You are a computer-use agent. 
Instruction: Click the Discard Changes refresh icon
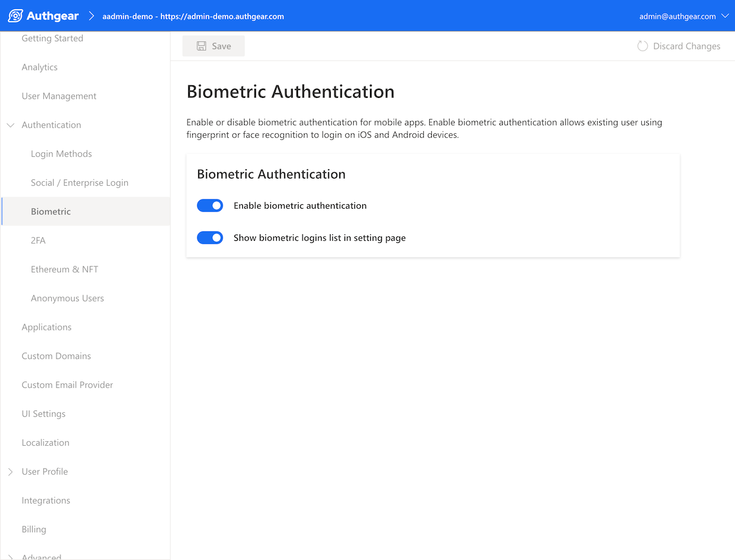[x=642, y=46]
